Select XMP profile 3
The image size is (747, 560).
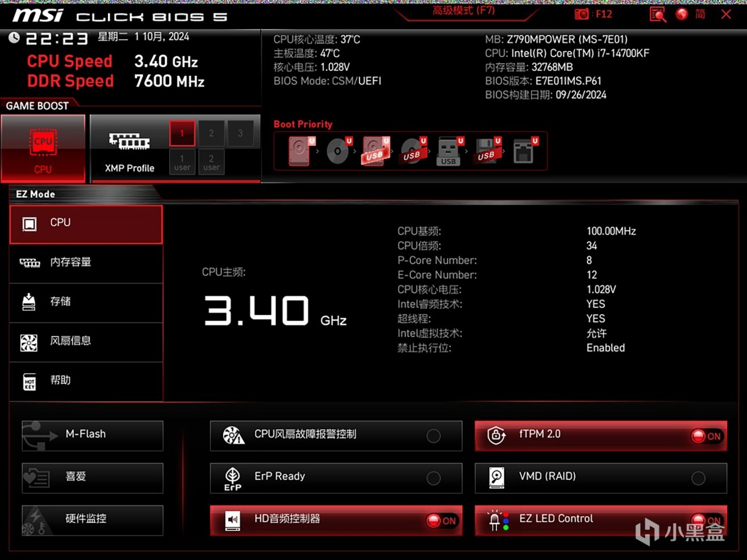240,134
